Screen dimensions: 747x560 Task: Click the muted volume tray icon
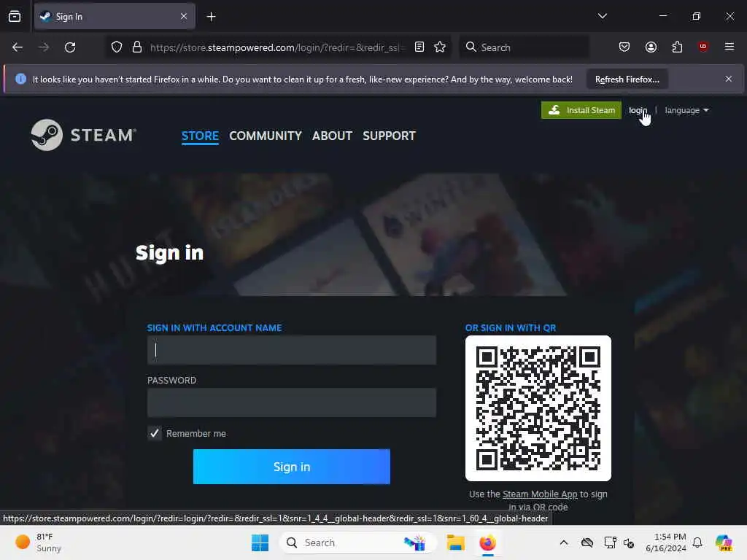tap(628, 542)
